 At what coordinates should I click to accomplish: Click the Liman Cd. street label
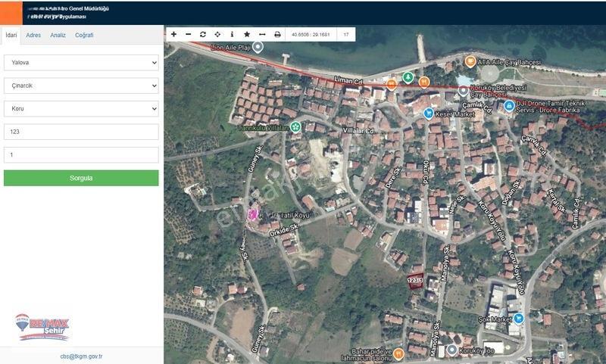click(x=349, y=80)
